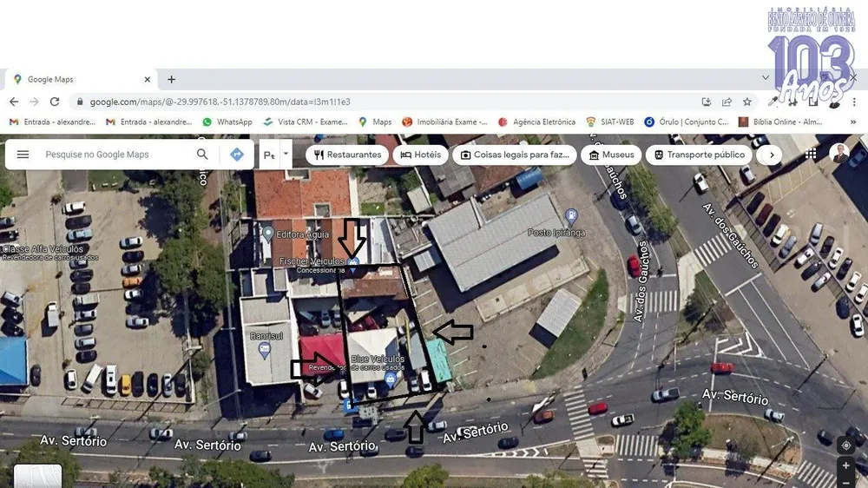868x488 pixels.
Task: Click the Editora Águia map pin
Action: [x=268, y=234]
